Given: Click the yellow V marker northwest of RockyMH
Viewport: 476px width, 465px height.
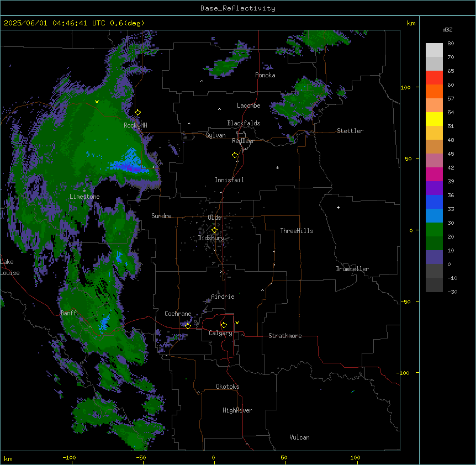Looking at the screenshot, I should 97,102.
